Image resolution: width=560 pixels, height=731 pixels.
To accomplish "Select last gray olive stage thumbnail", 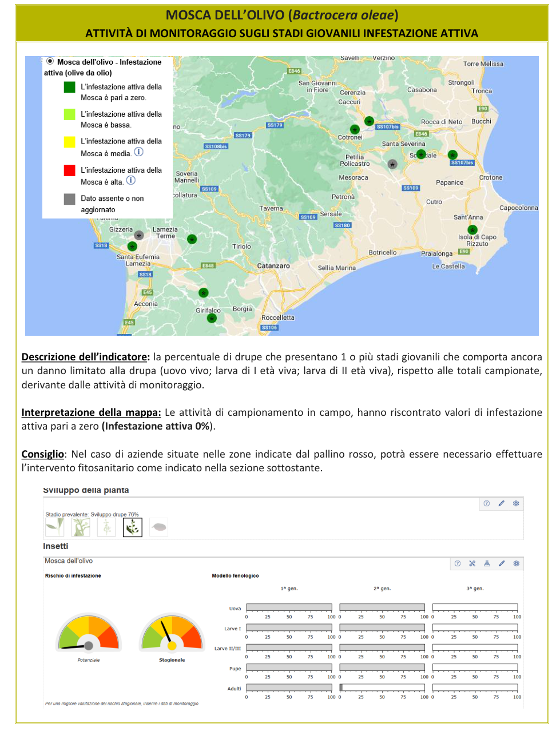I will (158, 527).
